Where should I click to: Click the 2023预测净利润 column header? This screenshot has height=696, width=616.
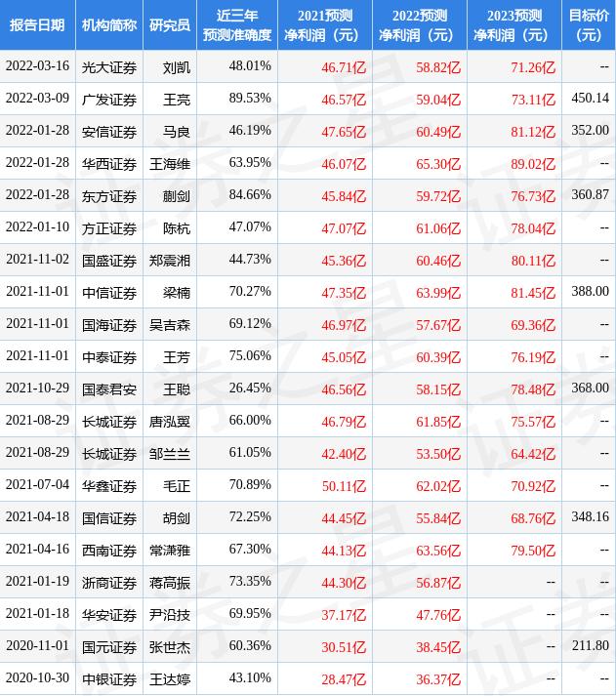[x=514, y=24]
